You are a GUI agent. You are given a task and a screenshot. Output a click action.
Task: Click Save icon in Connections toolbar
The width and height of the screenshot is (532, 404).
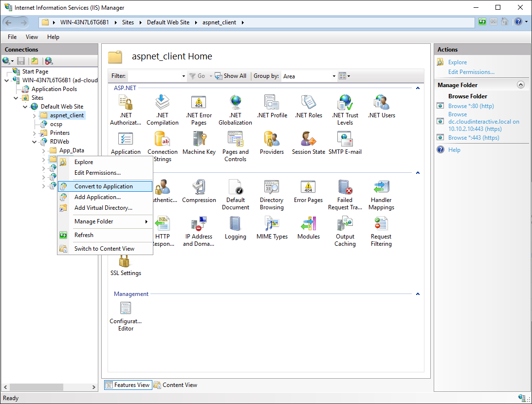(x=21, y=61)
